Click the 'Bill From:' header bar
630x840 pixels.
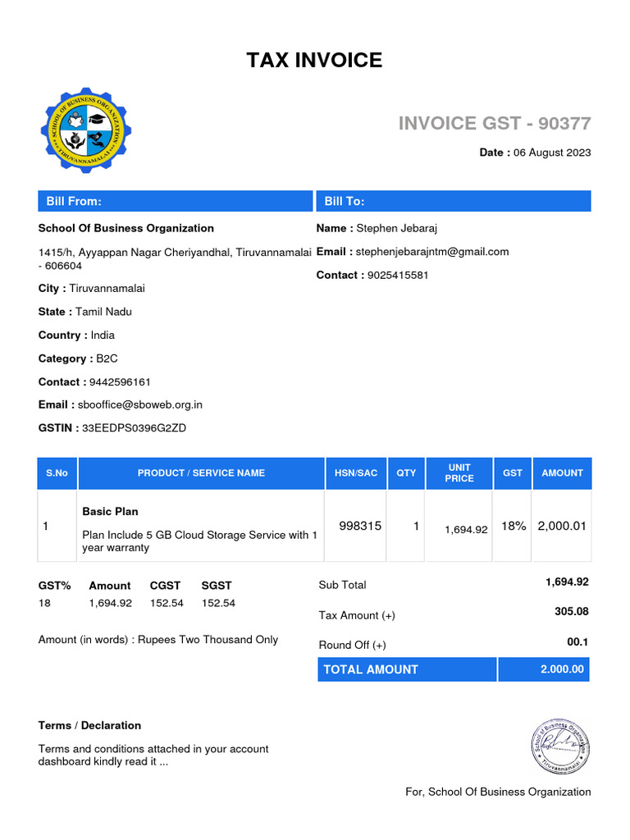(x=176, y=201)
